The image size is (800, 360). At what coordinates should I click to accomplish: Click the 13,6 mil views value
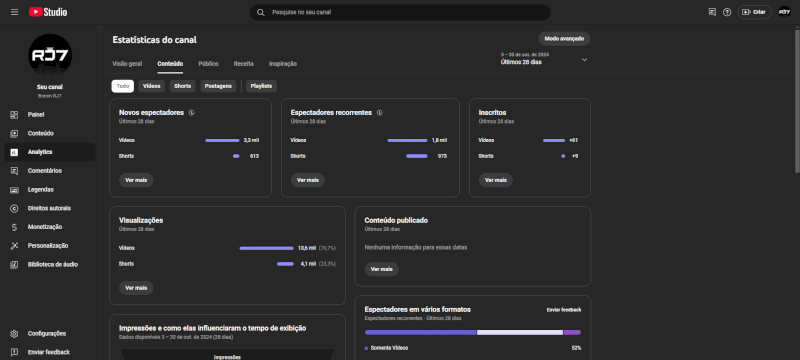tap(307, 248)
